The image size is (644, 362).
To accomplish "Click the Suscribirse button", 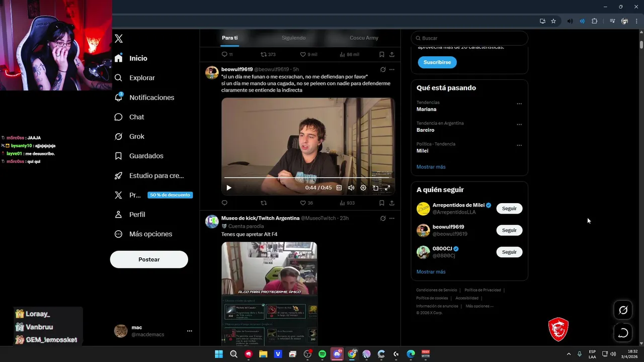I will [437, 62].
